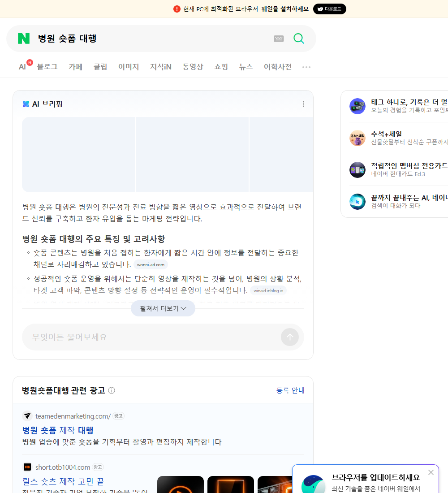Screen dimensions: 448x493
Task: Click the green Naver N logo
Action: (24, 39)
